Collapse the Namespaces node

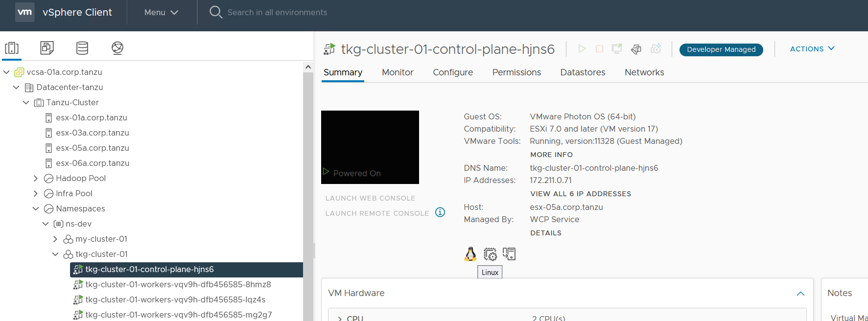tap(36, 208)
